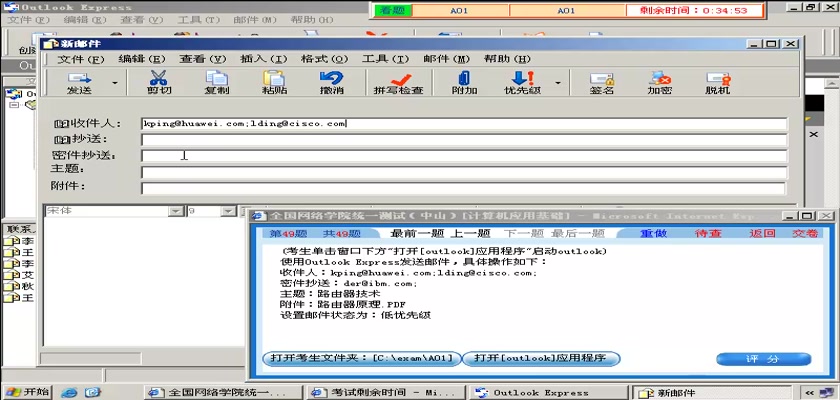This screenshot has height=400, width=840.
Task: Select the contact 艾 in contacts list
Action: coord(19,275)
